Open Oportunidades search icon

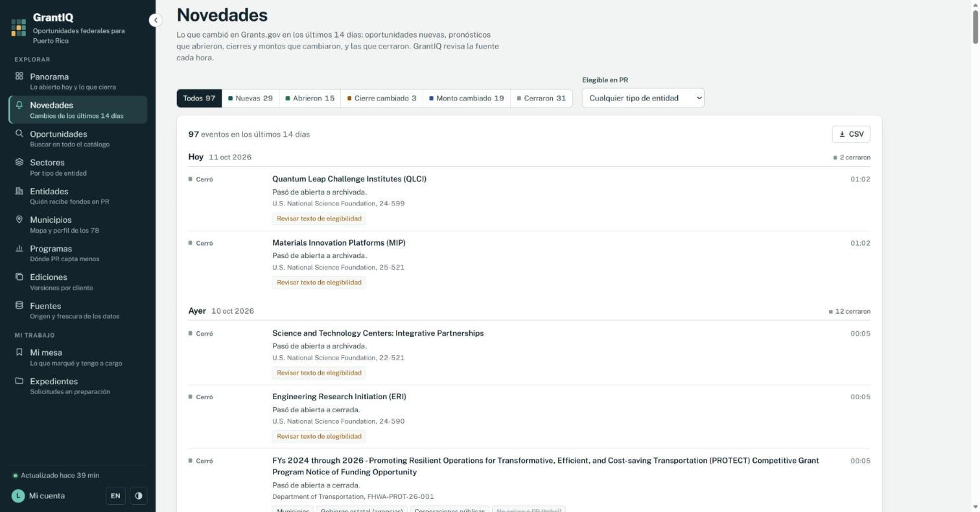pyautogui.click(x=19, y=134)
